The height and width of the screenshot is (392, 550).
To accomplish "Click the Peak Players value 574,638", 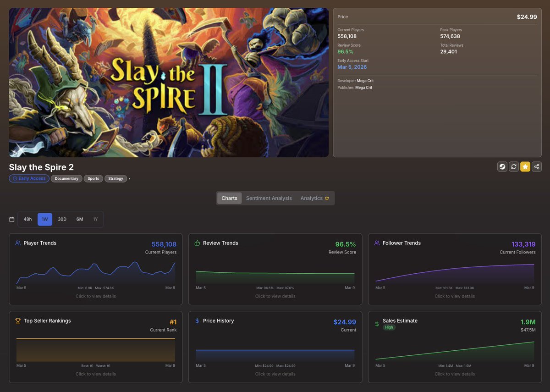I will coord(450,36).
